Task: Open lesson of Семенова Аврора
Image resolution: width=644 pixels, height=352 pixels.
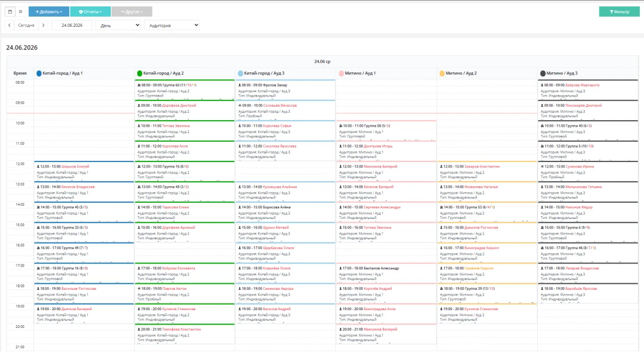Action: coord(286,294)
